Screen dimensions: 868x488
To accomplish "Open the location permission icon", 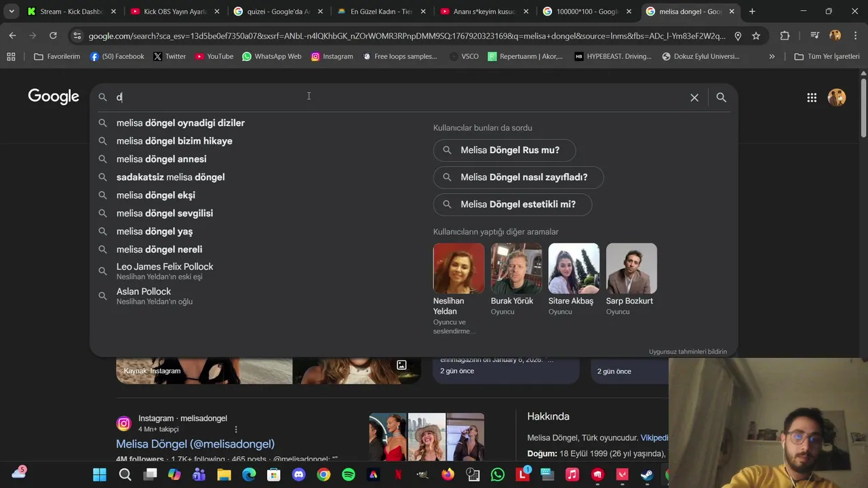I will [x=738, y=36].
